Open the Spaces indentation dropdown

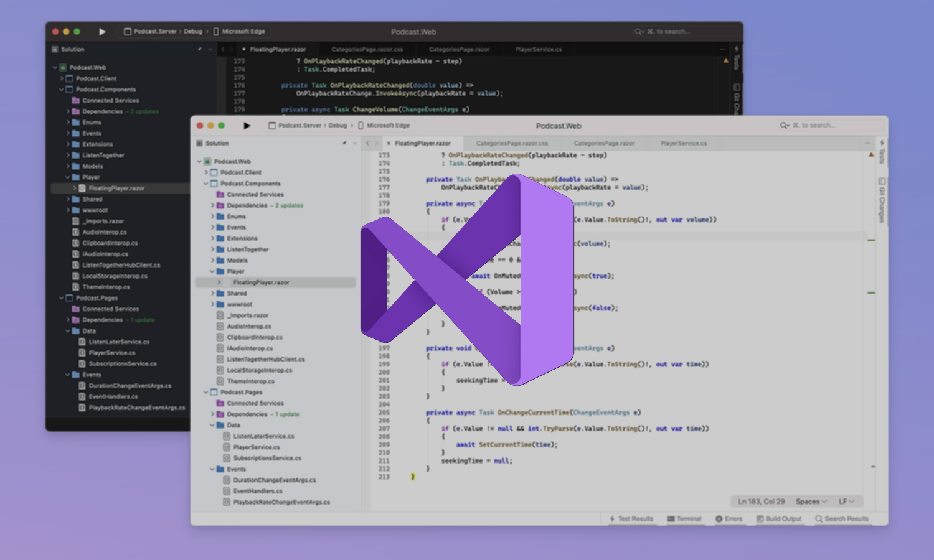tap(809, 501)
